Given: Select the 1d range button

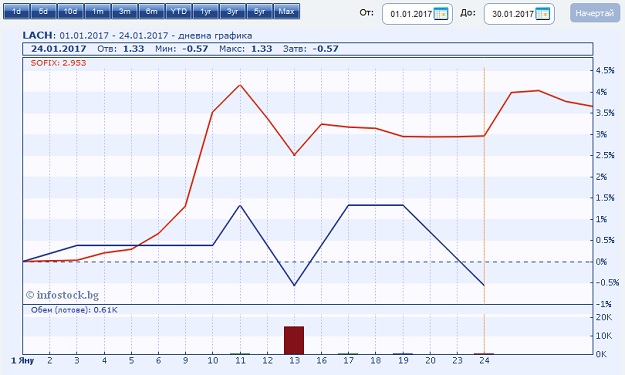Looking at the screenshot, I should [16, 12].
